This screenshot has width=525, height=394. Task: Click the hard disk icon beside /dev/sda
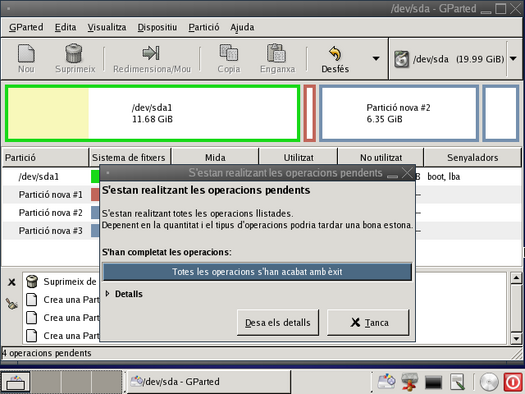coord(402,59)
